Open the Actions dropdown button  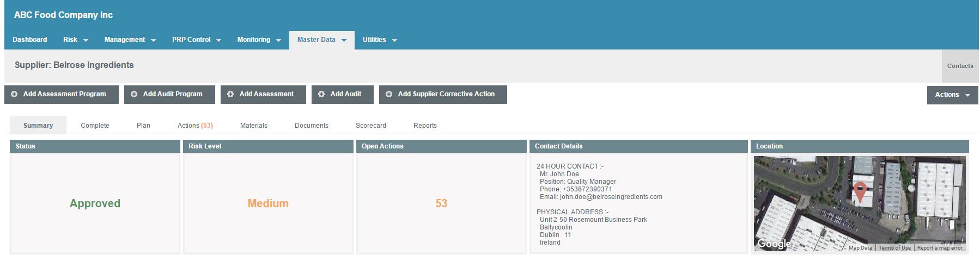pyautogui.click(x=953, y=95)
